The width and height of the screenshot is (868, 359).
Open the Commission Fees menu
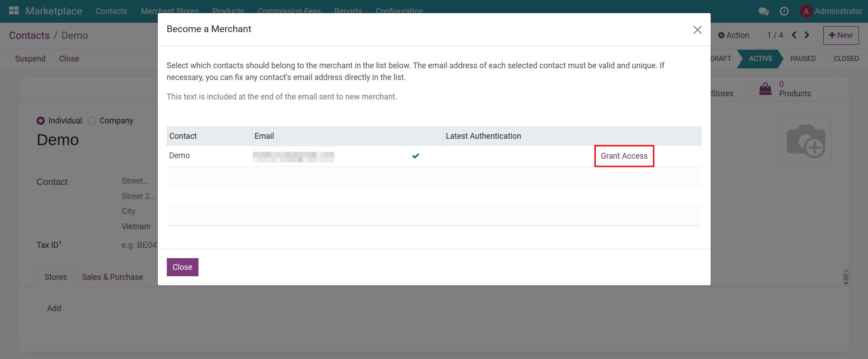tap(289, 11)
